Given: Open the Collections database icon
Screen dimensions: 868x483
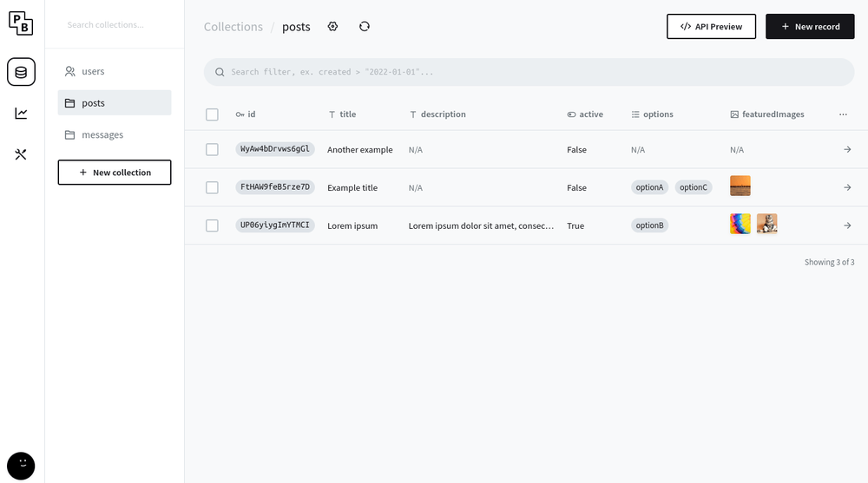Looking at the screenshot, I should coord(21,72).
